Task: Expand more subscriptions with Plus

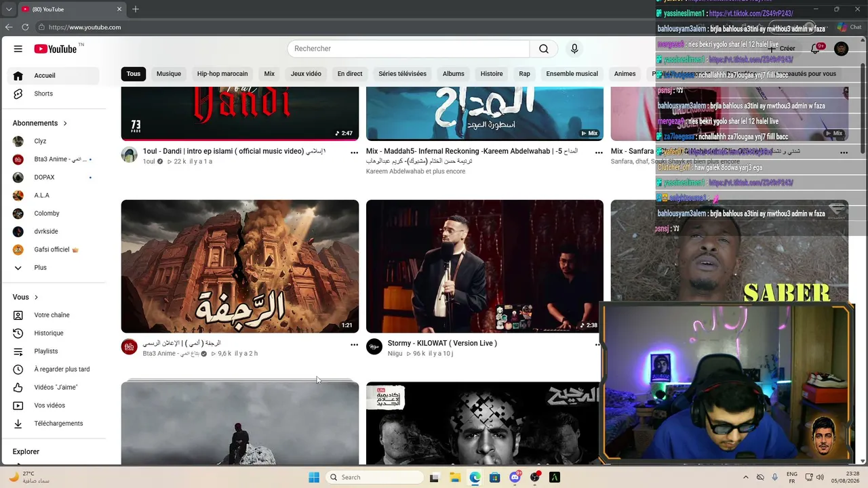Action: point(53,268)
